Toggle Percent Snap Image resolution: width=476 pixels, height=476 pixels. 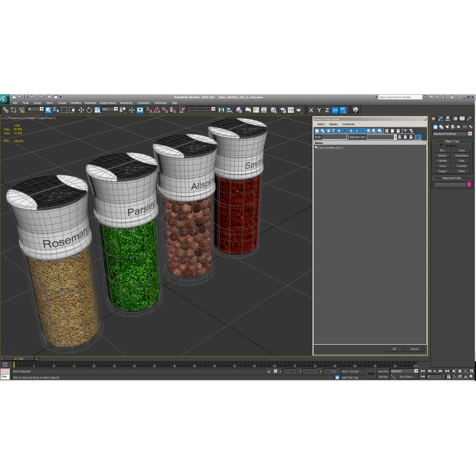[x=165, y=110]
